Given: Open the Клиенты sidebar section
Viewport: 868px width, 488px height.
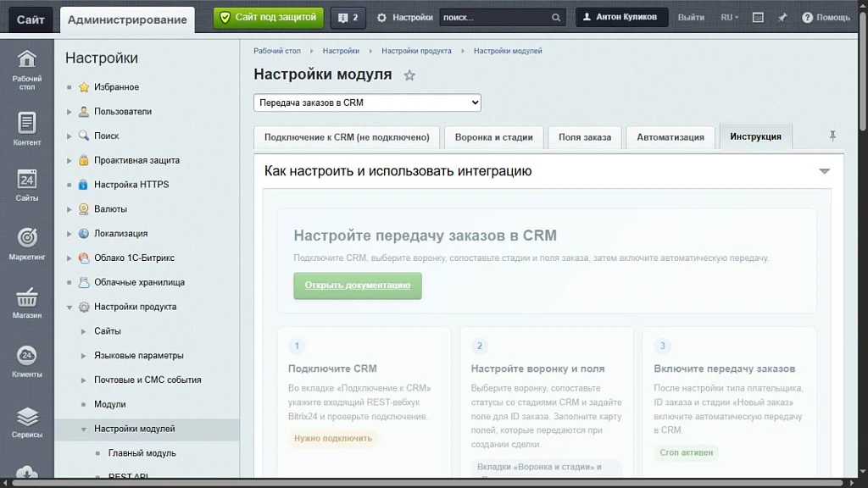Looking at the screenshot, I should (26, 362).
